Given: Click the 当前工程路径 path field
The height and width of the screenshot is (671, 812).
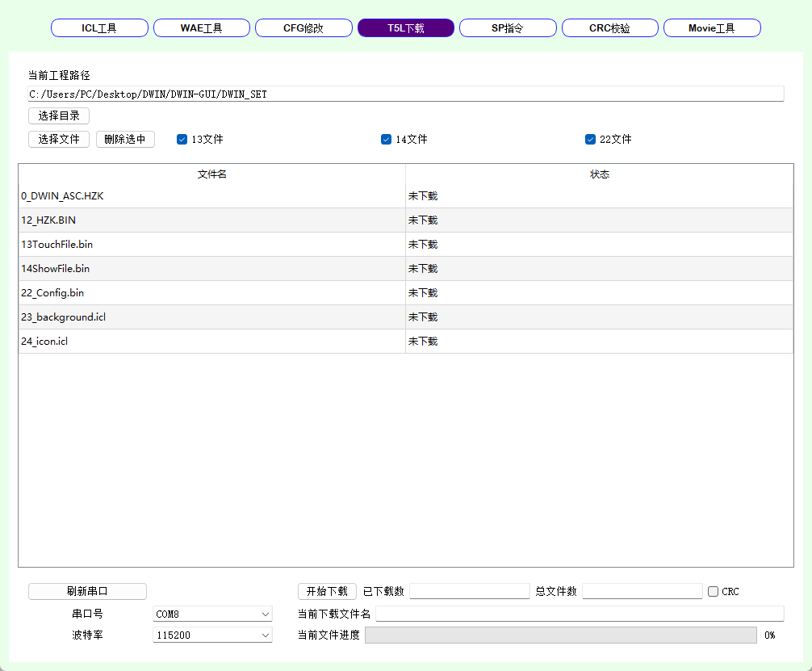Looking at the screenshot, I should coord(405,94).
